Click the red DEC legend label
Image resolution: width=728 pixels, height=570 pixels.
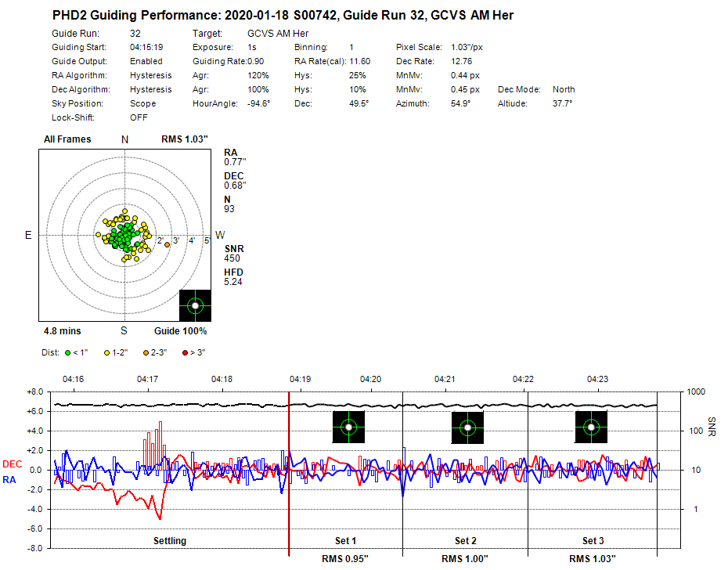pyautogui.click(x=12, y=464)
